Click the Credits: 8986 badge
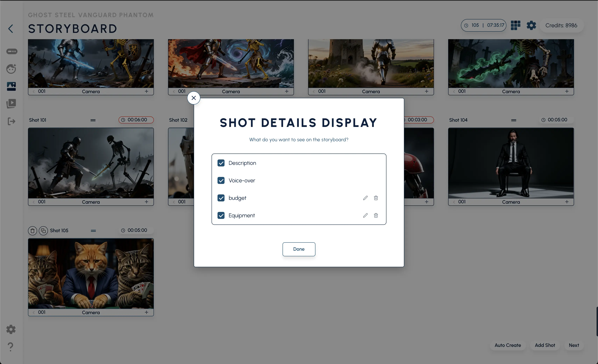 point(561,25)
